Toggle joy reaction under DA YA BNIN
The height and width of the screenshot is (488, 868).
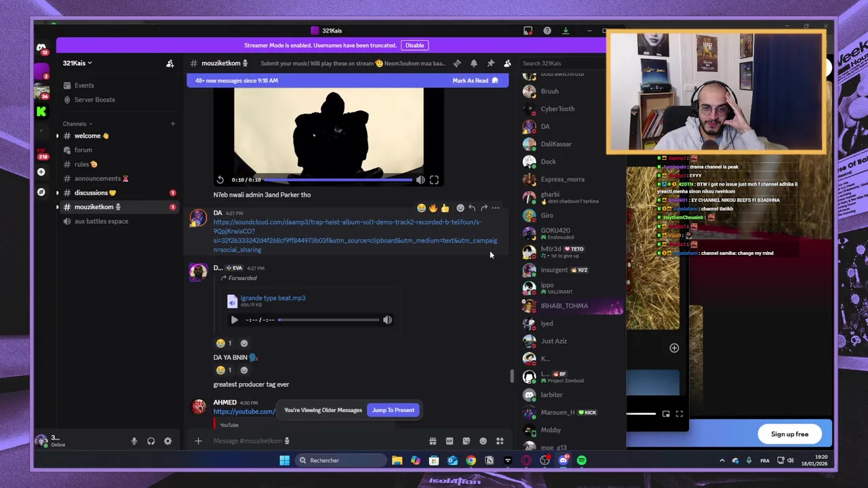click(x=224, y=370)
